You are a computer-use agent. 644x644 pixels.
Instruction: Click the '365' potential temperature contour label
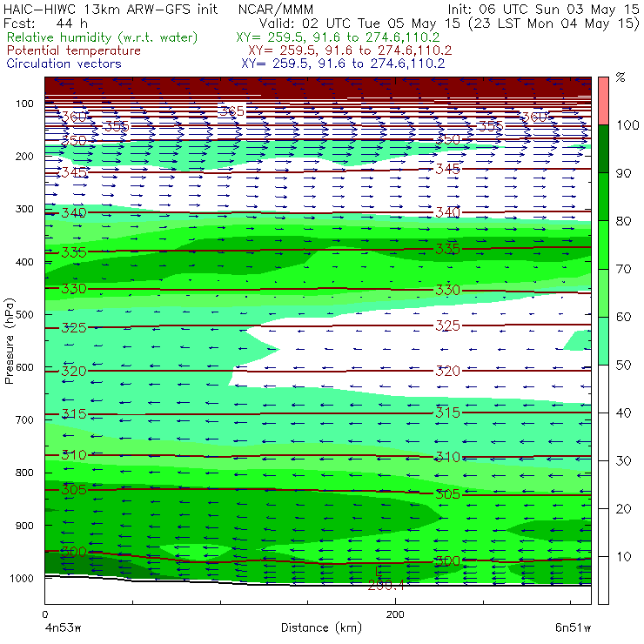pyautogui.click(x=232, y=111)
